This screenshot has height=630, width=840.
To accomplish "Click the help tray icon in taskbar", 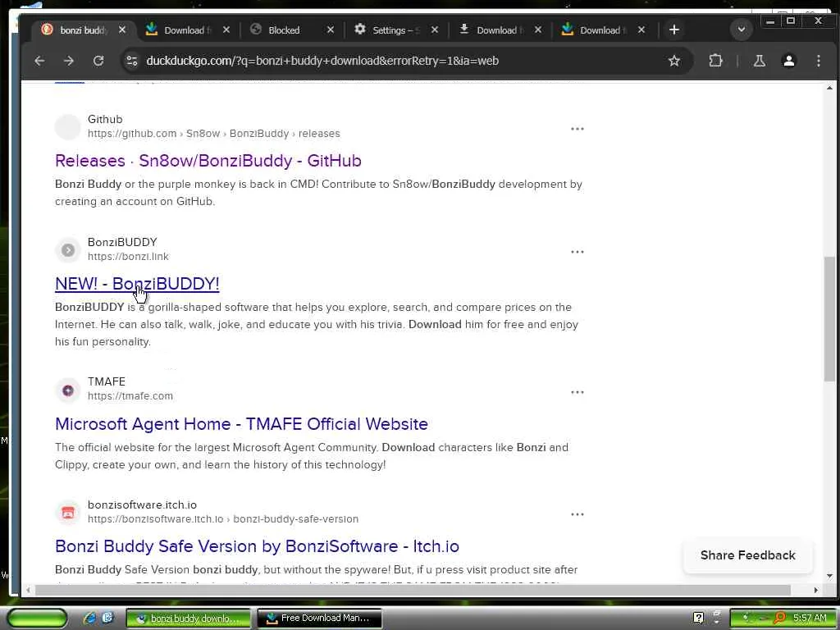I will (x=698, y=619).
